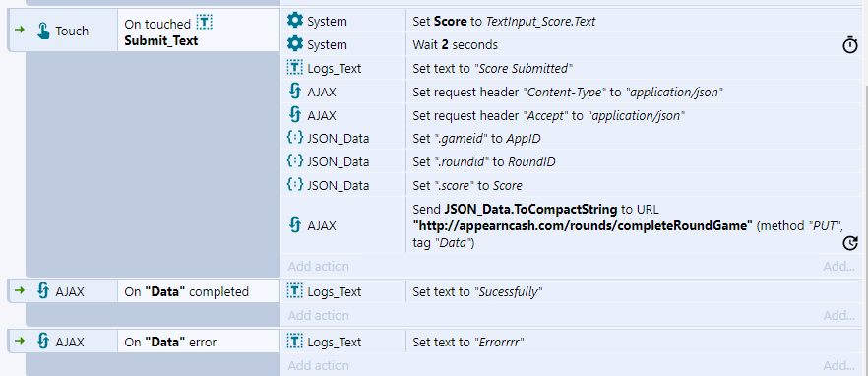Click the Touch object name label
This screenshot has height=376, width=868.
tap(72, 31)
